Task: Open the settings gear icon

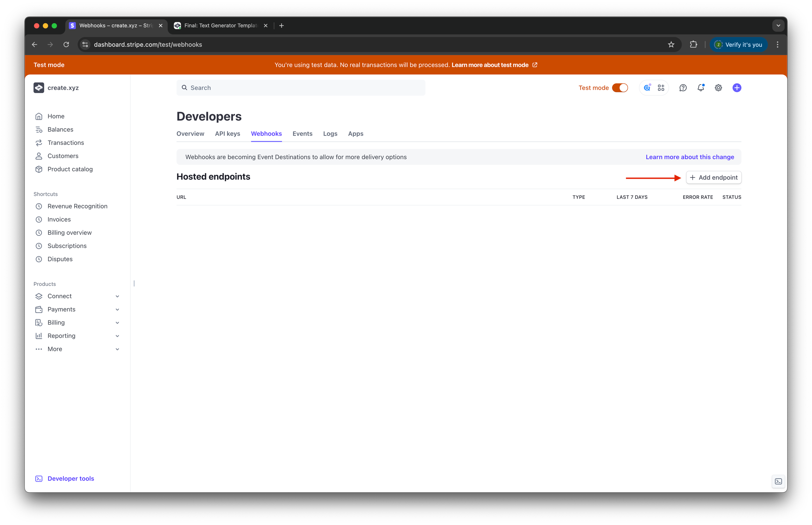Action: pyautogui.click(x=718, y=88)
